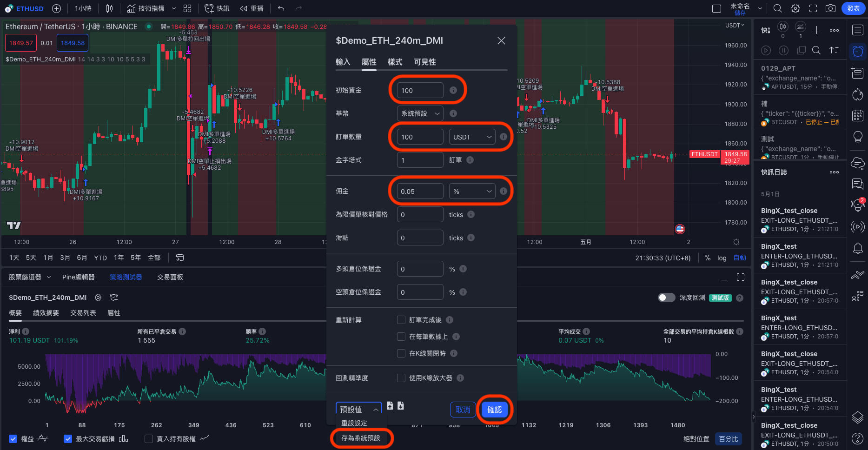Click the go-to-date calendar icon in timeframe bar
Viewport: 868px width, 450px height.
click(180, 258)
